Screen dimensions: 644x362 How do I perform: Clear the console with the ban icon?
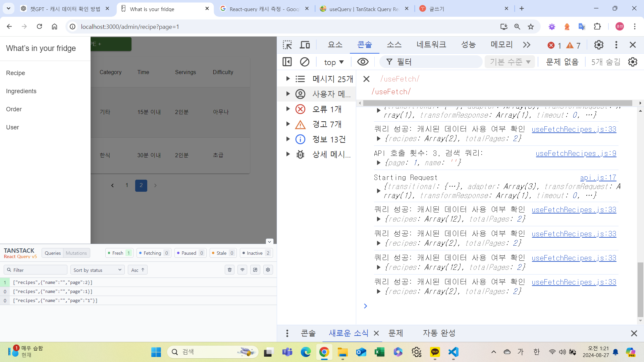pos(305,62)
